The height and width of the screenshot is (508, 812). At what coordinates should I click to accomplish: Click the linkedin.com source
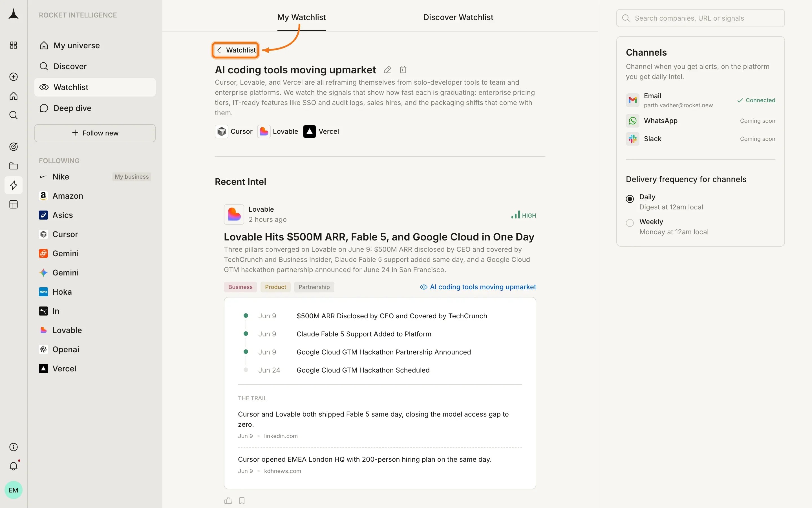pyautogui.click(x=281, y=436)
